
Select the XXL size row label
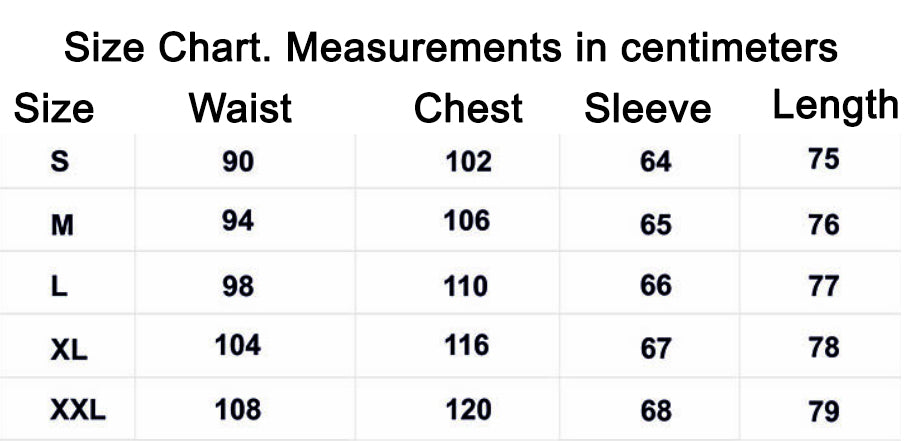78,411
